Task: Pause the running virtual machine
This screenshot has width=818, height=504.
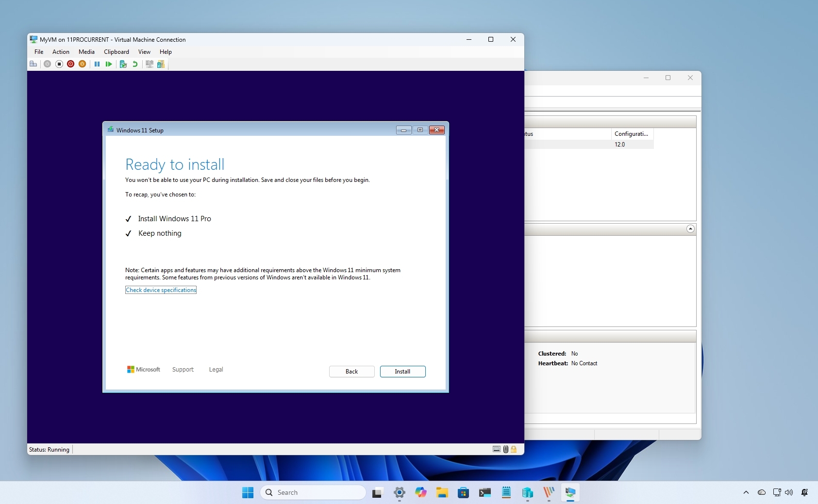Action: coord(97,64)
